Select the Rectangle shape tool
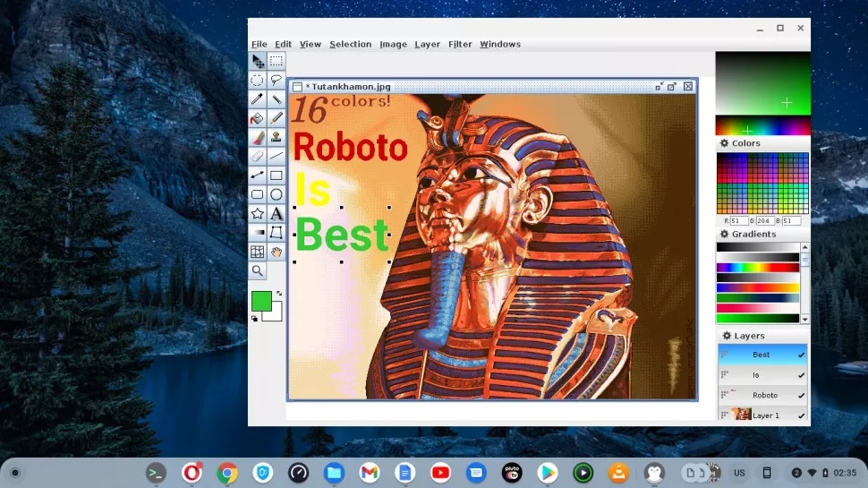The width and height of the screenshot is (868, 488). (x=277, y=176)
